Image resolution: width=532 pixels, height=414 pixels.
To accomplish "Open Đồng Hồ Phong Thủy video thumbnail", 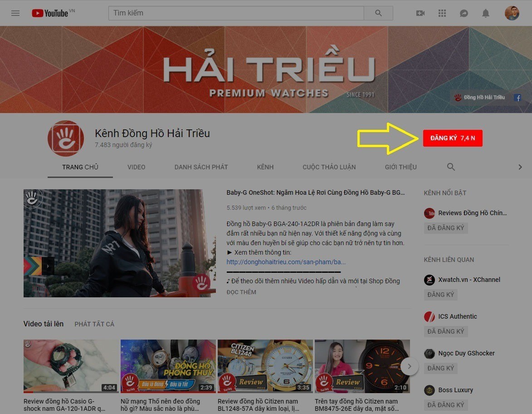I will pos(168,366).
